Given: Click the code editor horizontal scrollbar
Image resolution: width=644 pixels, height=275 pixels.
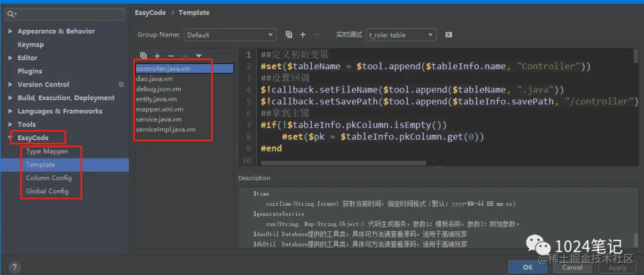Looking at the screenshot, I should [x=343, y=163].
